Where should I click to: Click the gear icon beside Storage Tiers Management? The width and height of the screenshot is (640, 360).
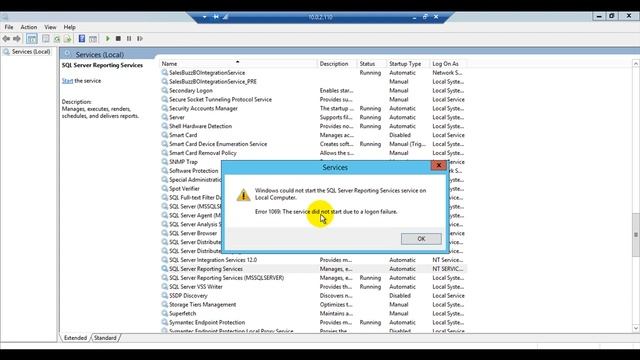pos(164,304)
